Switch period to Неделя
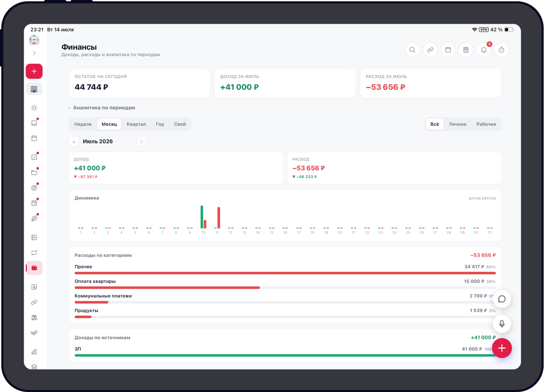Viewport: 544px width, 392px height. pos(83,124)
